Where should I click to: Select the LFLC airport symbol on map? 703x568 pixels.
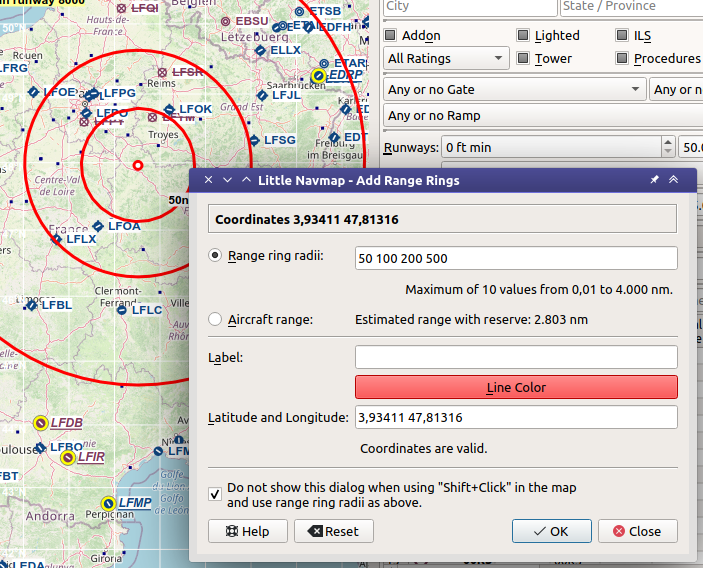click(x=122, y=310)
